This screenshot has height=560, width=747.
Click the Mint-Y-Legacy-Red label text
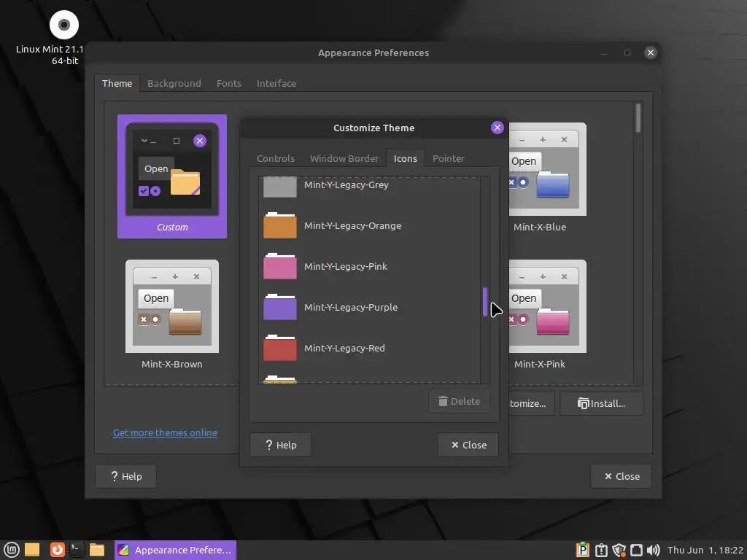click(x=344, y=348)
